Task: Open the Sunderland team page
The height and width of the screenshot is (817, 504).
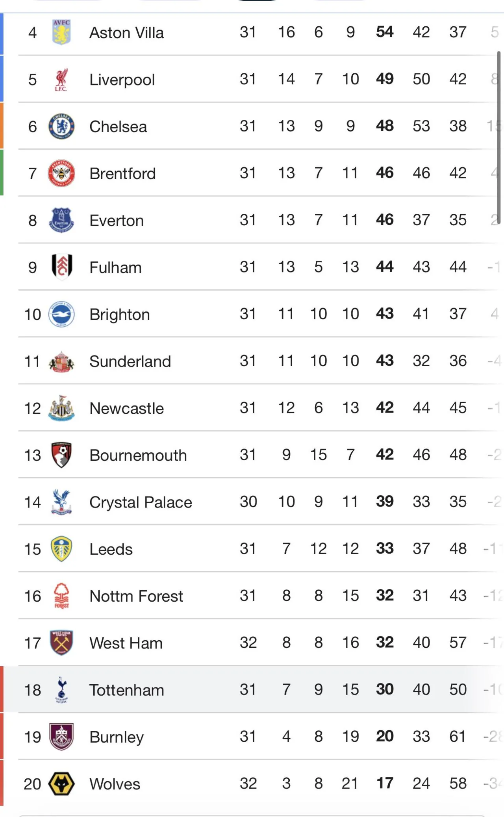Action: (130, 361)
